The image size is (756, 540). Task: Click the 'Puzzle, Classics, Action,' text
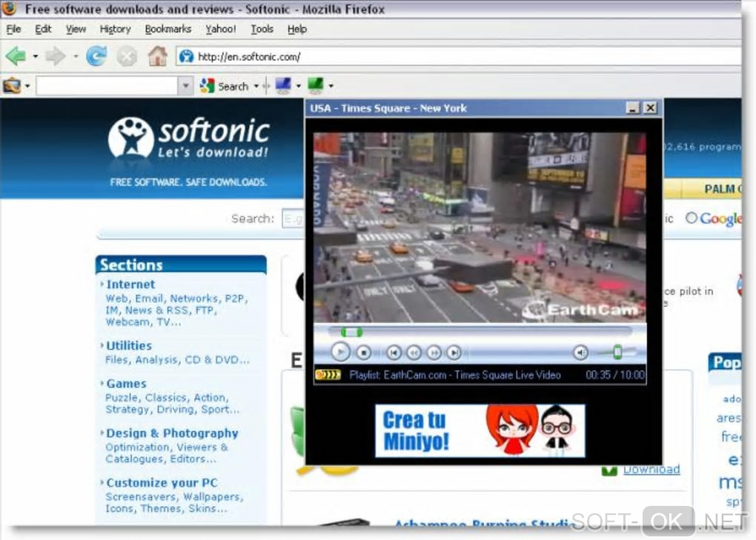(x=167, y=398)
